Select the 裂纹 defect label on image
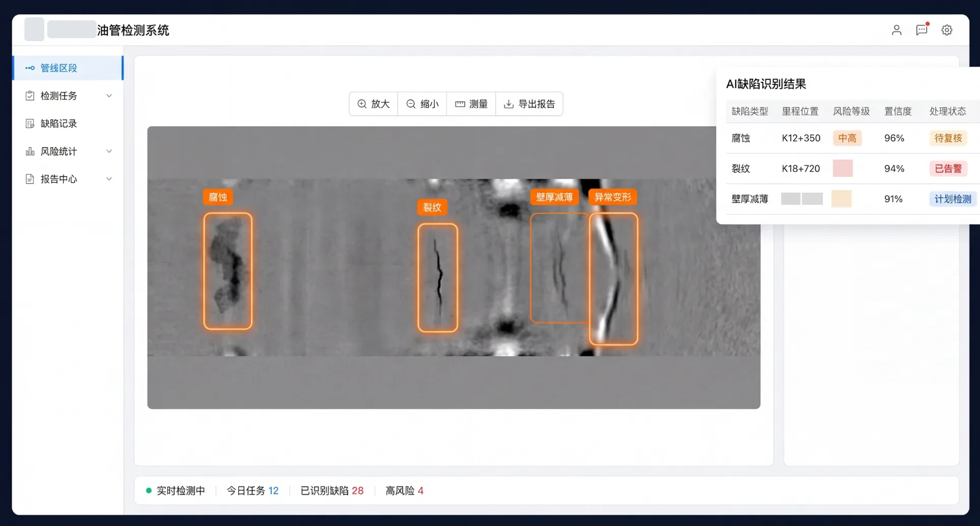The height and width of the screenshot is (526, 980). [432, 207]
